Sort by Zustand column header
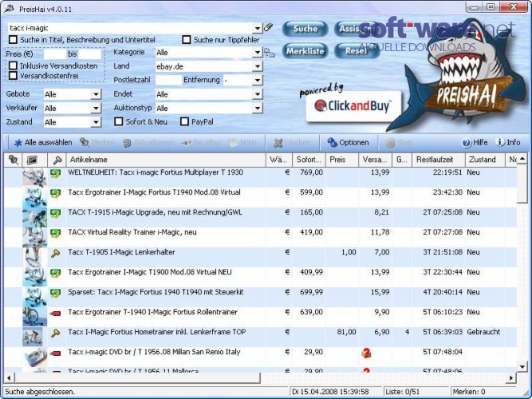The image size is (532, 399). pyautogui.click(x=485, y=160)
